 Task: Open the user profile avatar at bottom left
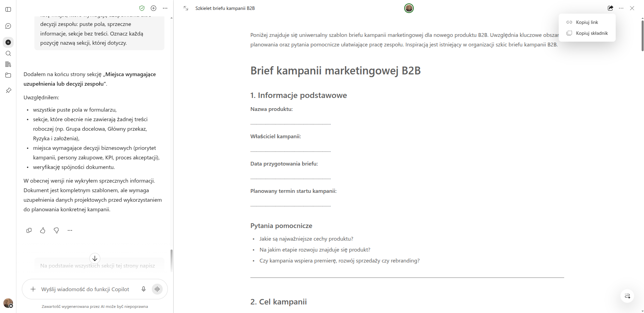coord(8,303)
